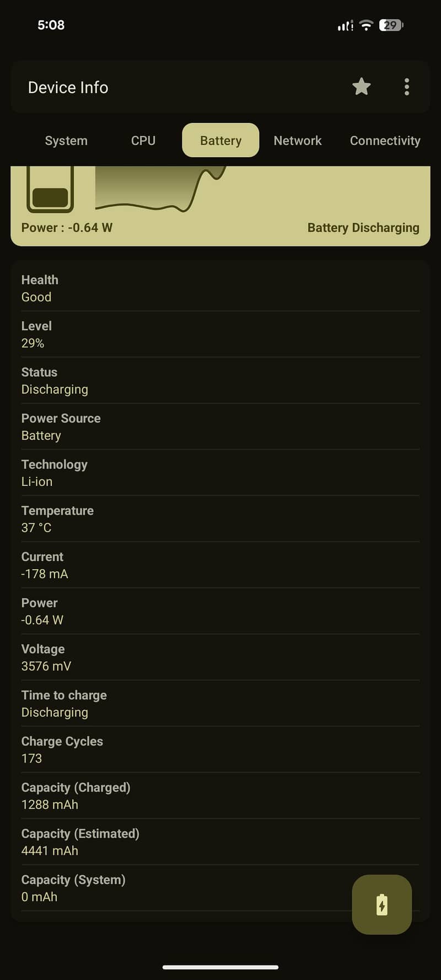The image size is (441, 980).
Task: Select the Battery tab
Action: 220,140
